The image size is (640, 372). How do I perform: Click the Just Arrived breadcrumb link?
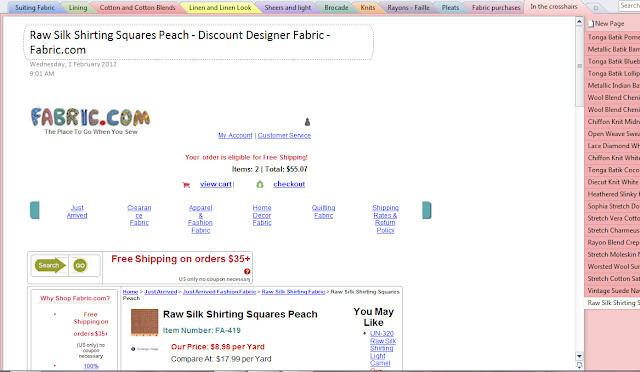(161, 292)
